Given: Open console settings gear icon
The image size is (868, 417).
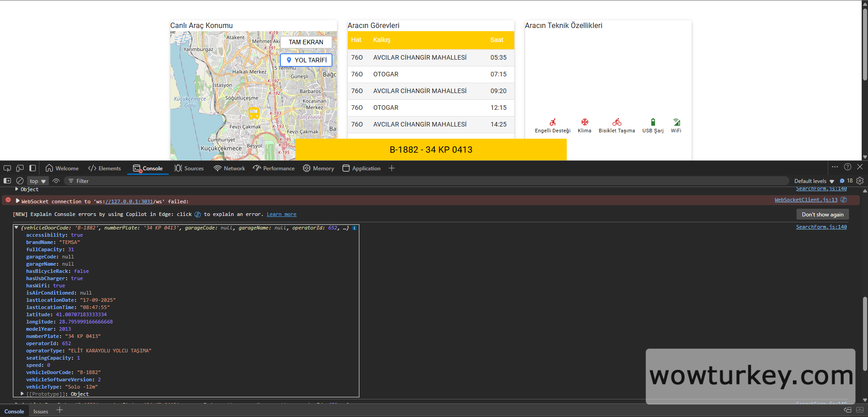Looking at the screenshot, I should click(x=860, y=181).
